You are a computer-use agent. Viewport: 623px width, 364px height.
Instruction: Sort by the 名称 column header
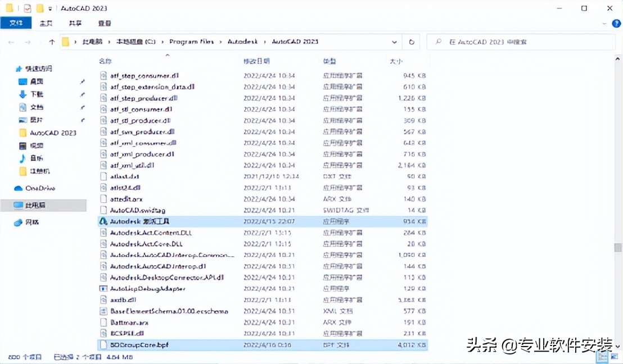tap(105, 61)
